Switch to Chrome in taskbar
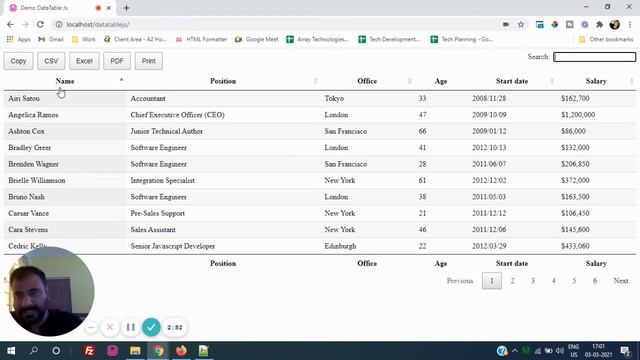This screenshot has height=360, width=640. click(x=158, y=351)
